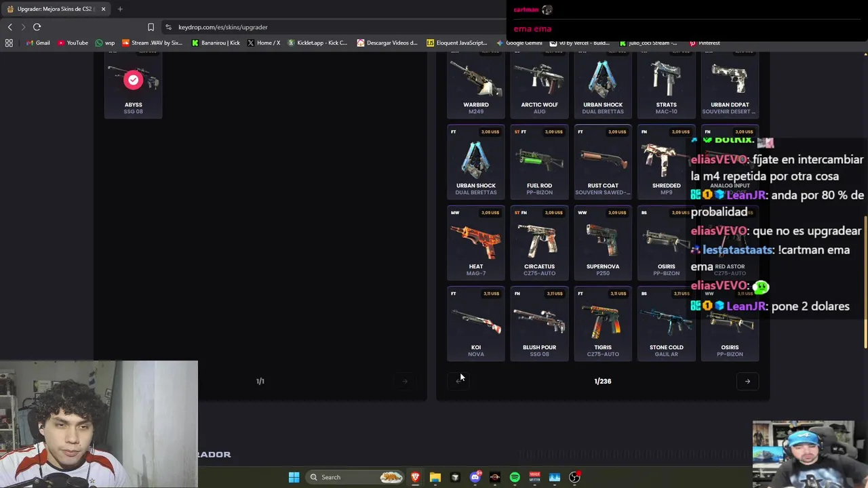
Task: Open a new browser tab
Action: 120,9
